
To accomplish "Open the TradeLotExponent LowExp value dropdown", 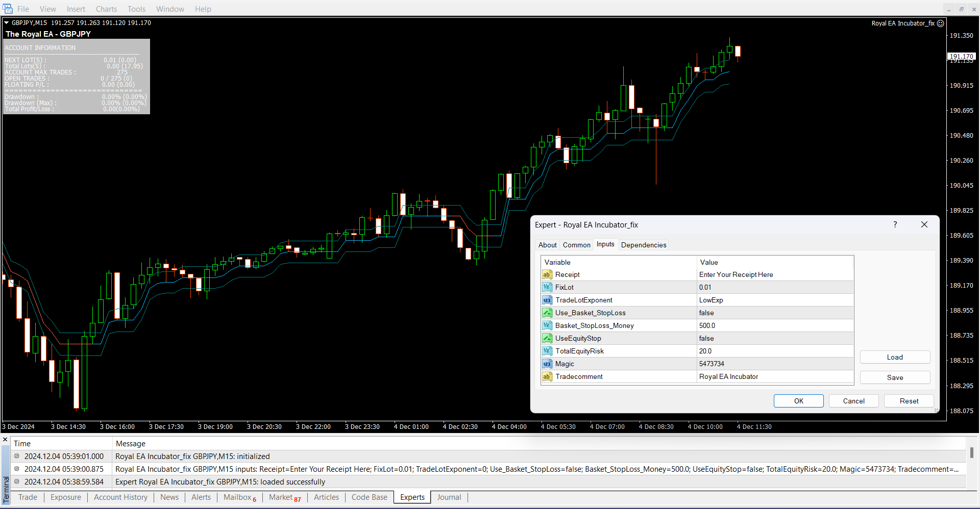I will [774, 300].
